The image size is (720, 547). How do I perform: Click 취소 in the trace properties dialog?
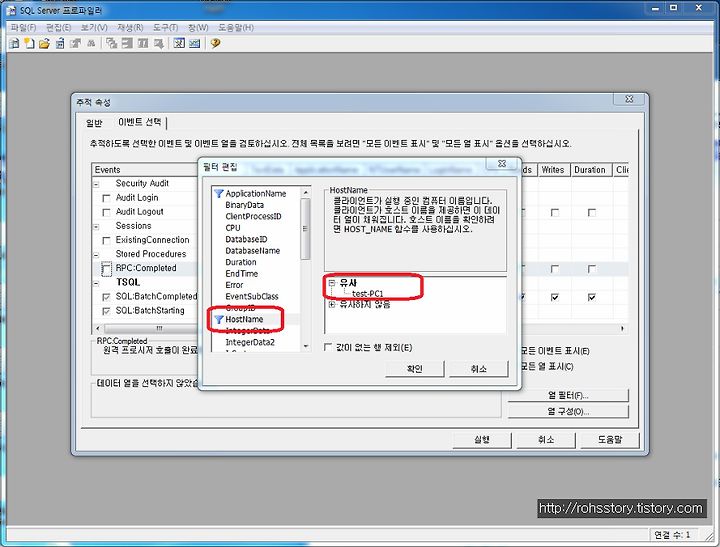tap(546, 440)
